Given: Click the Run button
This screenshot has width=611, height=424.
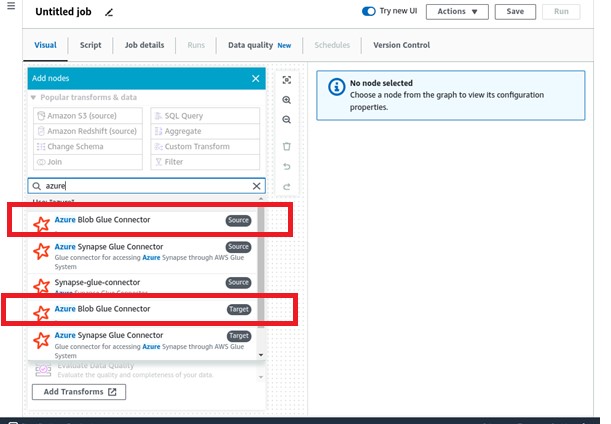Looking at the screenshot, I should coord(561,12).
